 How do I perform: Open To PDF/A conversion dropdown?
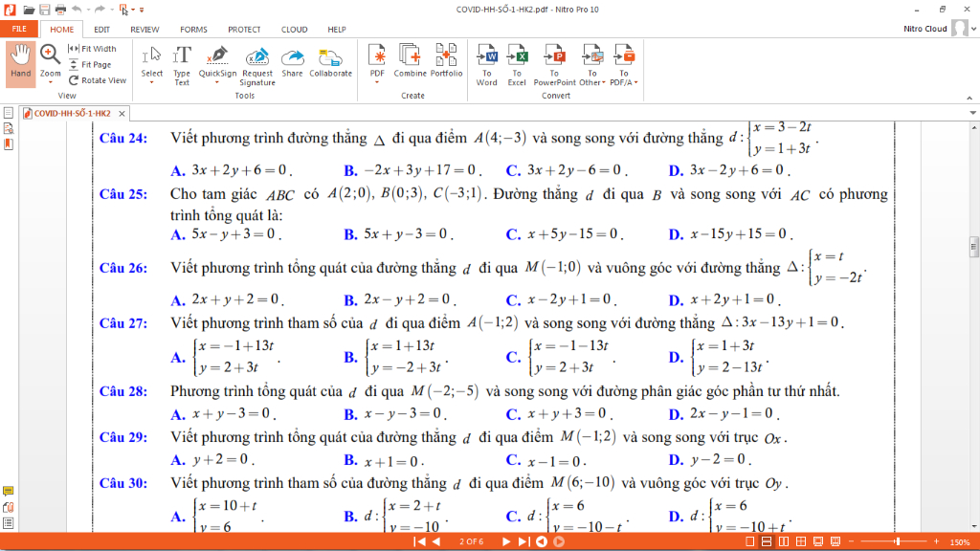(636, 82)
